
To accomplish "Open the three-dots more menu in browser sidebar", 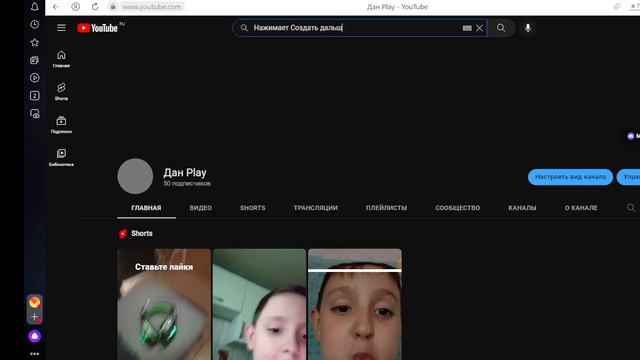I will tap(35, 354).
